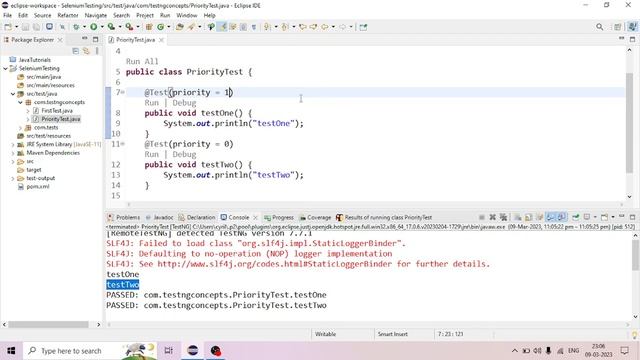640x360 pixels.
Task: Open the Navigate menu
Action: click(96, 15)
